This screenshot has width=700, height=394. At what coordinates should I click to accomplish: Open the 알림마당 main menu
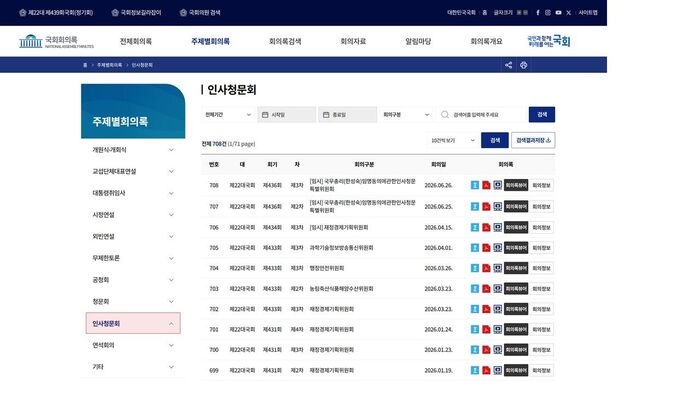pos(418,41)
